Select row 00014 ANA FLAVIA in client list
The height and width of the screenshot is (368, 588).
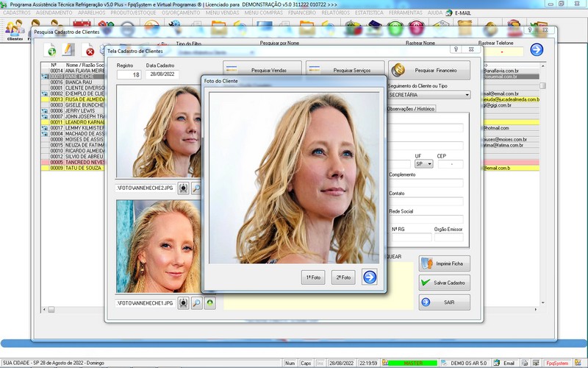(73, 71)
